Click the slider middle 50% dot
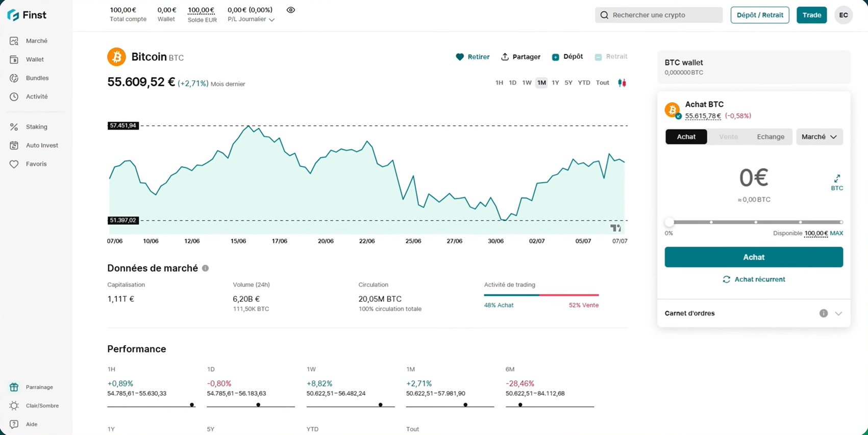Screen dimensions: 868x435 (x=756, y=222)
